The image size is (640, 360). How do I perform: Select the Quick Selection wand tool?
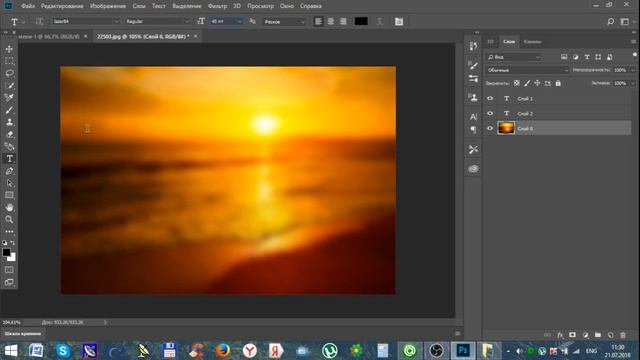click(9, 85)
